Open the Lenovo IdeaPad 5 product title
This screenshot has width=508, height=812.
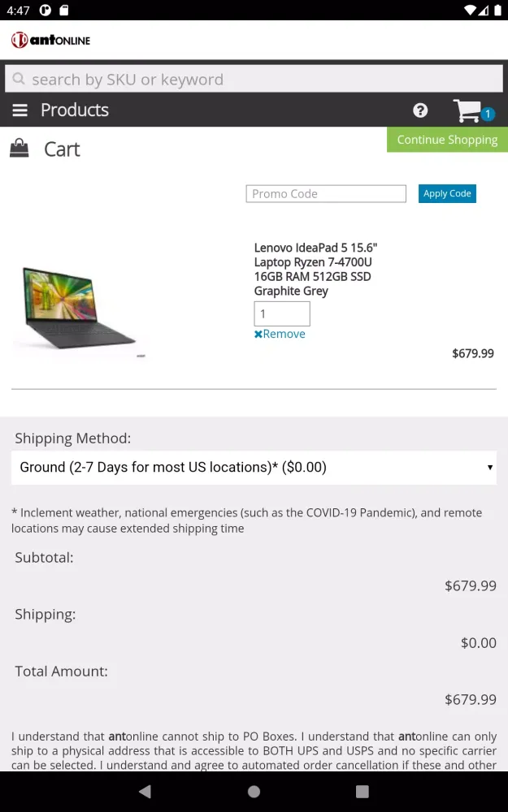(x=315, y=270)
